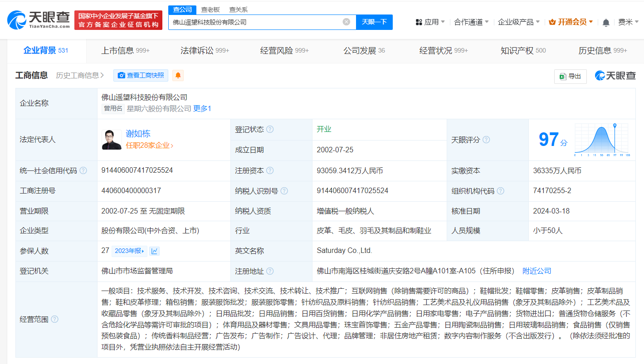Viewport: 644px width, 364px height.
Task: Click help icon next to 注册地址
Action: [x=270, y=271]
